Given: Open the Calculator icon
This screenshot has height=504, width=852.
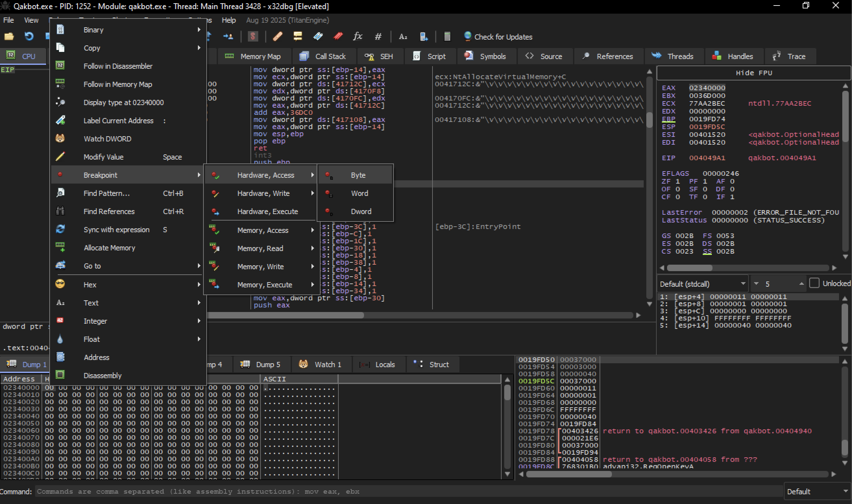Looking at the screenshot, I should (x=447, y=36).
